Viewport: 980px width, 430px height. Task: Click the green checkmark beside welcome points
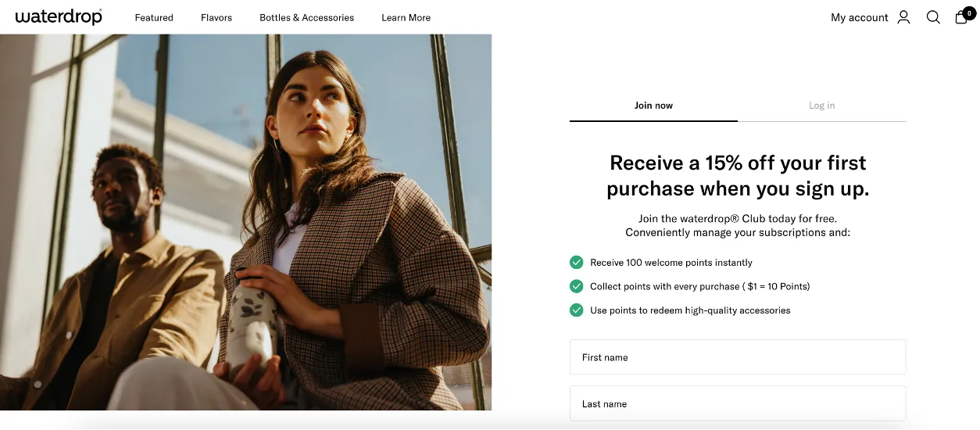tap(577, 263)
